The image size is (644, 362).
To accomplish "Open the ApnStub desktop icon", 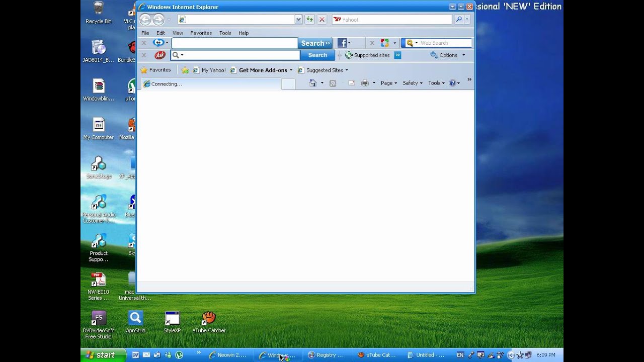I will tap(135, 322).
